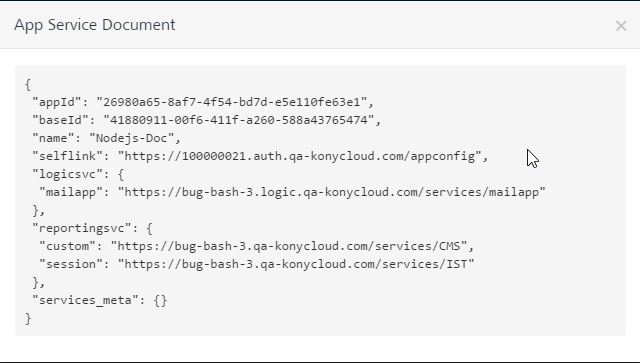640x363 pixels.
Task: Click the session key label
Action: point(71,264)
